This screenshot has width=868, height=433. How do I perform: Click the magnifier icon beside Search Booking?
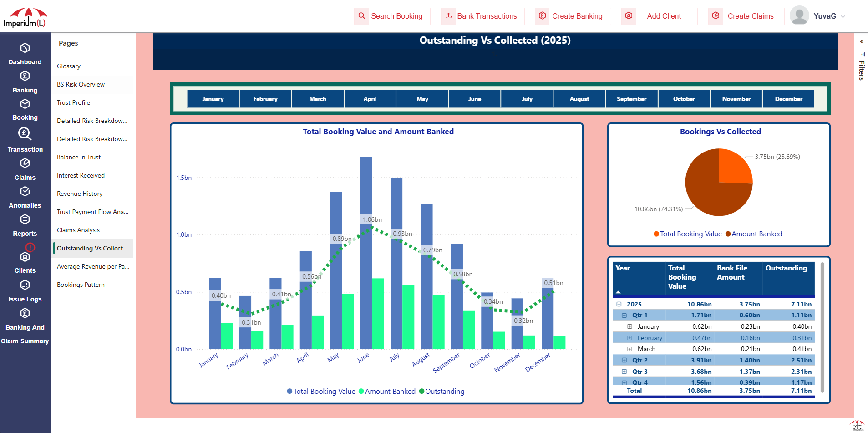click(x=361, y=16)
